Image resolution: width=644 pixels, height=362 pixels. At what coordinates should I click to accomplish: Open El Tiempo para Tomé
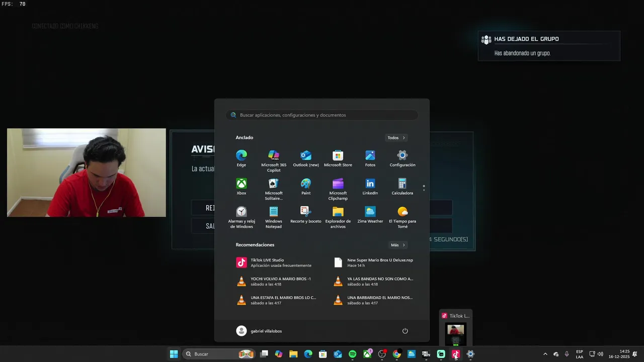(403, 217)
